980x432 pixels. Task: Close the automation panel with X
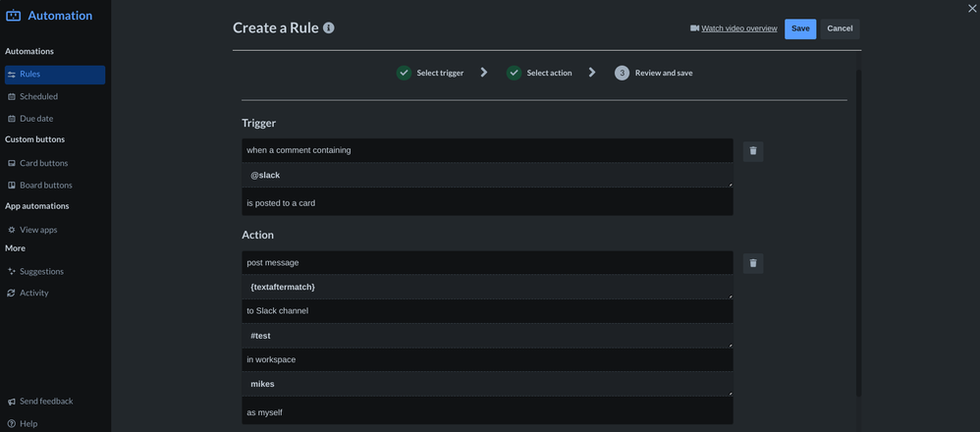pos(972,9)
